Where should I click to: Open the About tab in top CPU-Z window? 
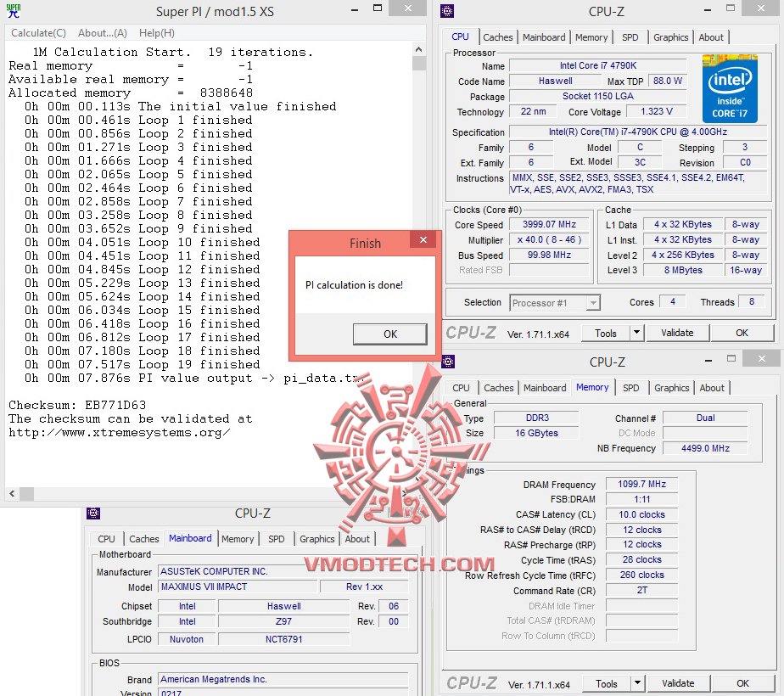(x=711, y=37)
